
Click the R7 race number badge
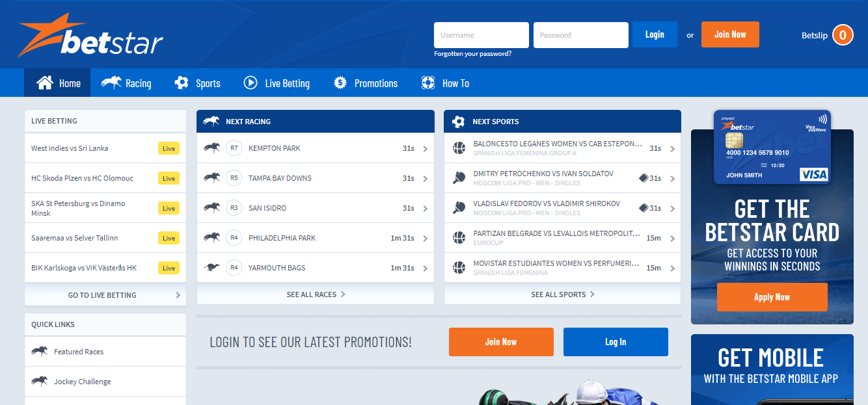pyautogui.click(x=234, y=148)
